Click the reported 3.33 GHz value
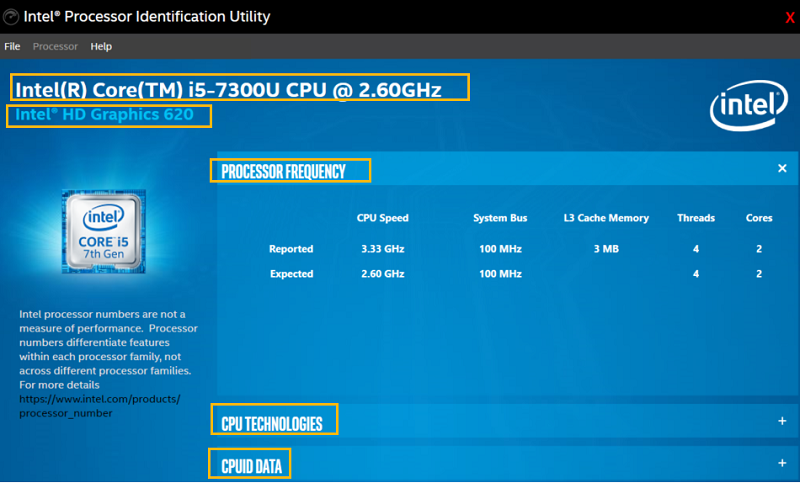 383,249
